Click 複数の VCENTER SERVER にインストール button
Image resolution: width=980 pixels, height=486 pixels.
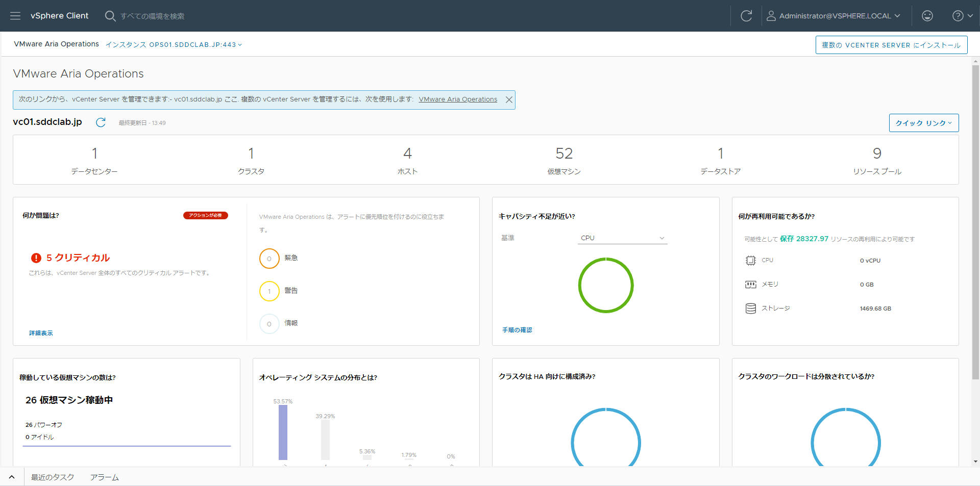tap(891, 45)
